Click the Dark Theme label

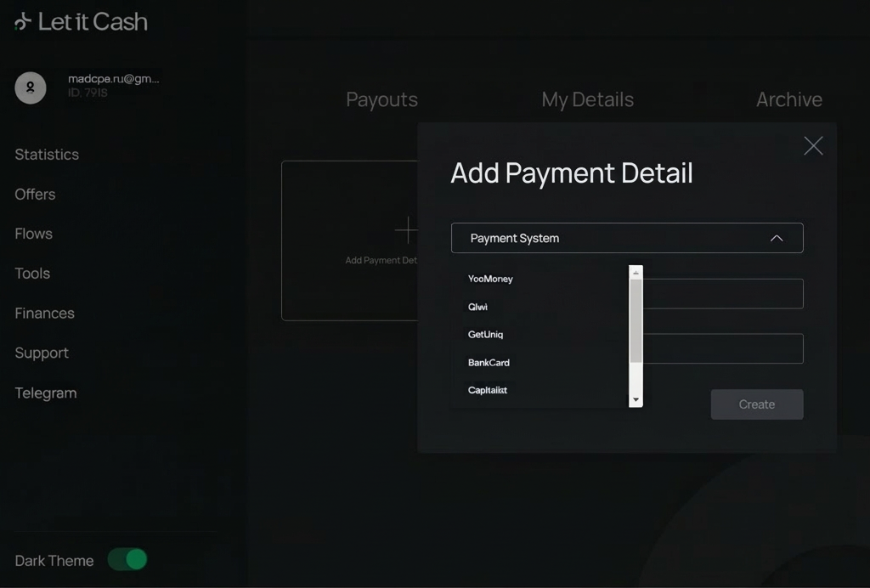click(x=54, y=561)
